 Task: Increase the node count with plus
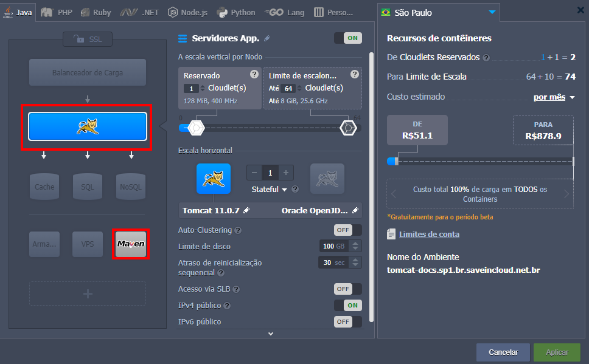click(286, 173)
